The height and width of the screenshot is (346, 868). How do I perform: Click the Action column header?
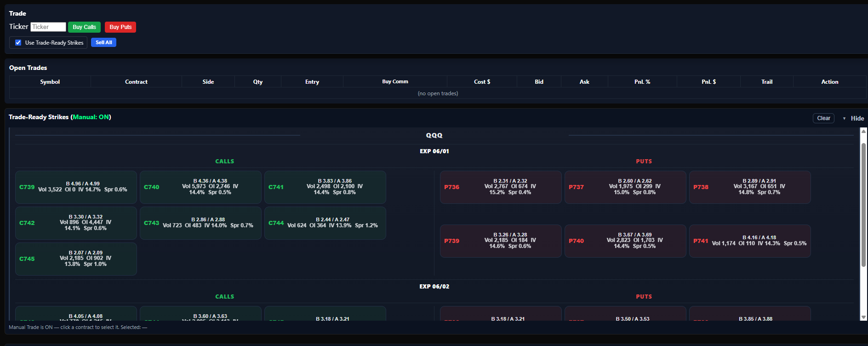pos(830,82)
